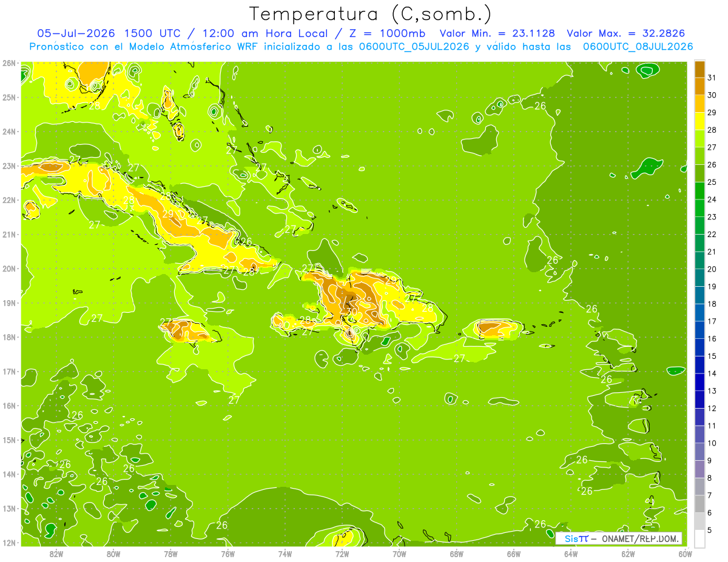Click the '72W' longitude axis label
This screenshot has height=562, width=728.
coord(342,554)
